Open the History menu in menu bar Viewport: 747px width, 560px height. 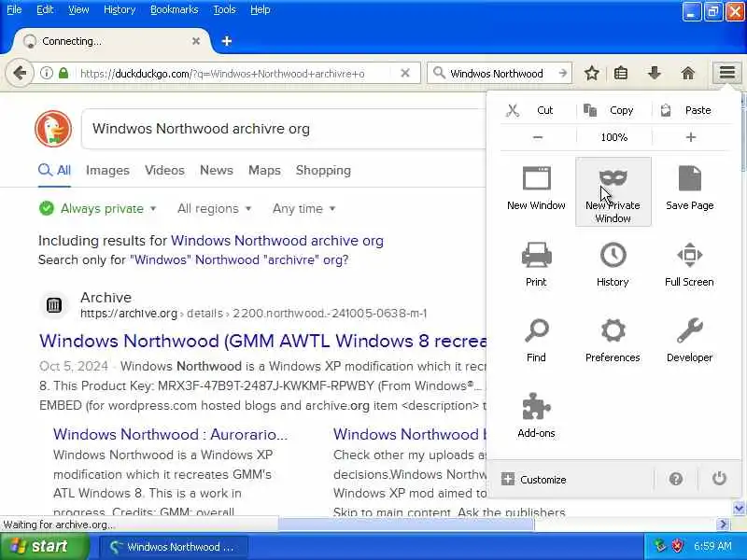[x=120, y=9]
